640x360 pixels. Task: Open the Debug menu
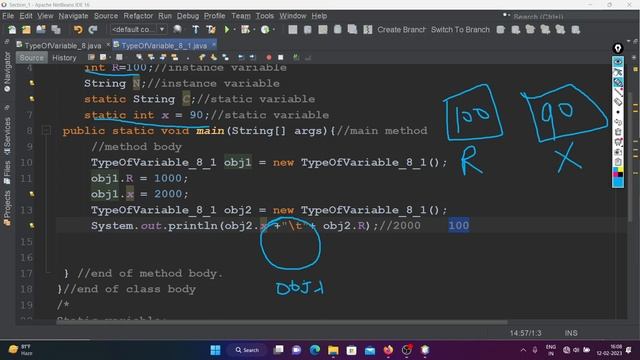tap(188, 16)
